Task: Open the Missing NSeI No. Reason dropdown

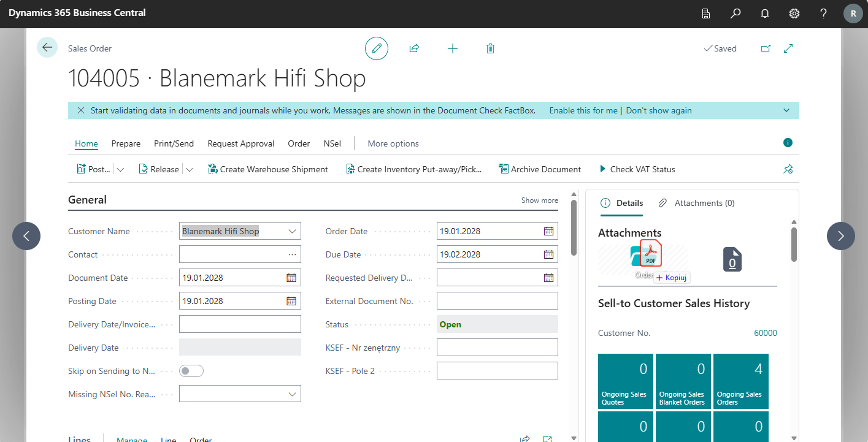Action: (x=292, y=394)
